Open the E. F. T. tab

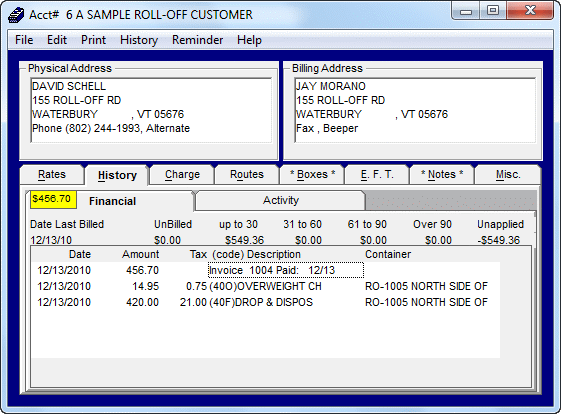pos(377,175)
